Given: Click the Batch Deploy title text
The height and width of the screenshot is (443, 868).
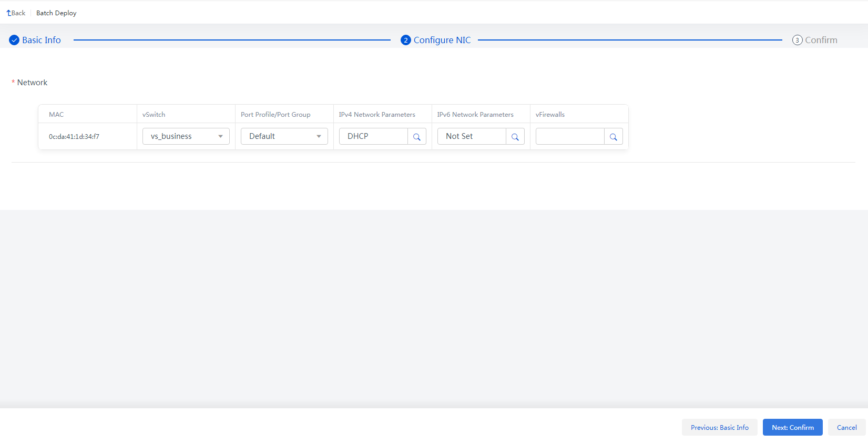Looking at the screenshot, I should tap(56, 13).
